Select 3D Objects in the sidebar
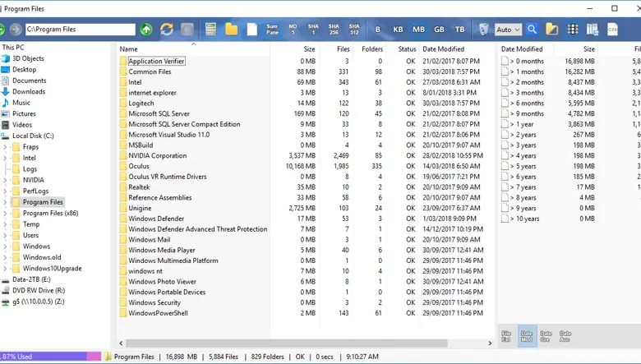 click(x=28, y=58)
